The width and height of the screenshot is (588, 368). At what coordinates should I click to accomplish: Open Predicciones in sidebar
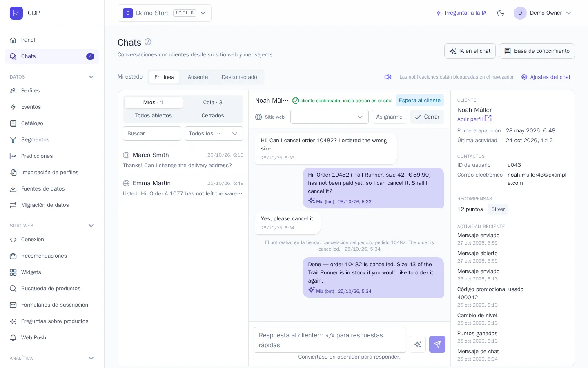[52, 156]
